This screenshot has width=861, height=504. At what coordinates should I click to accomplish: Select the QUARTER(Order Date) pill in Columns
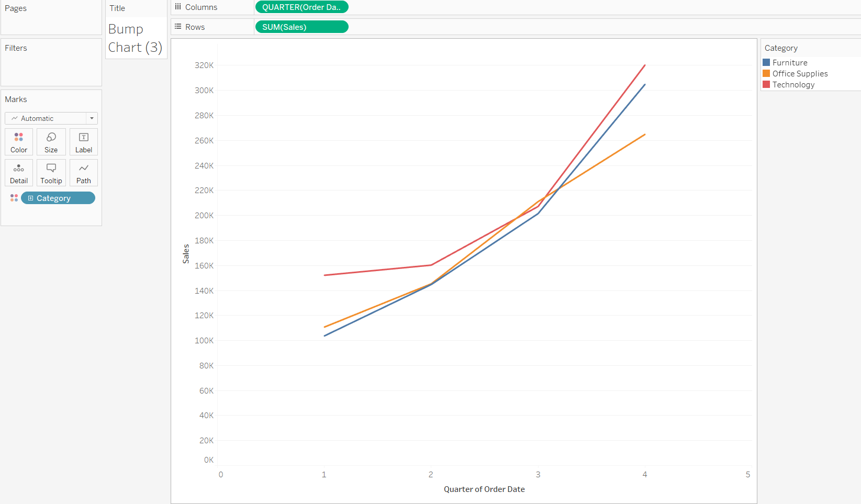point(301,7)
